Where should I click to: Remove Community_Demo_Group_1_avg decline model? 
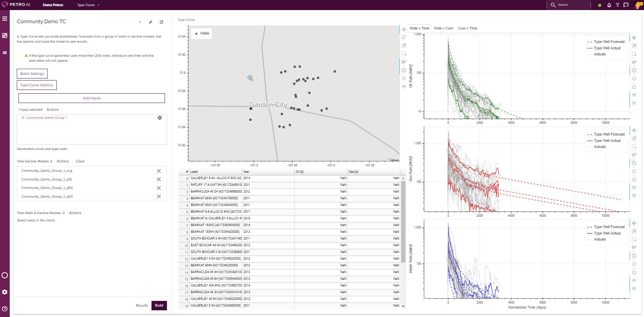[x=159, y=171]
